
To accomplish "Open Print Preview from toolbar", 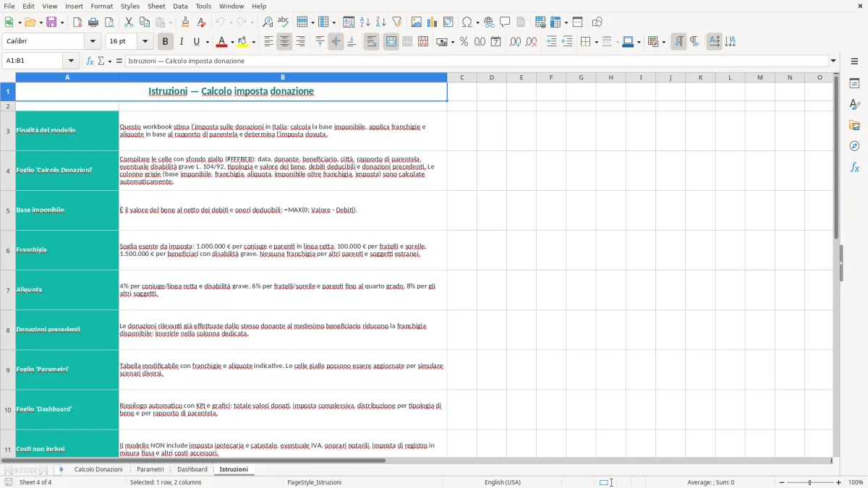I will tap(109, 22).
